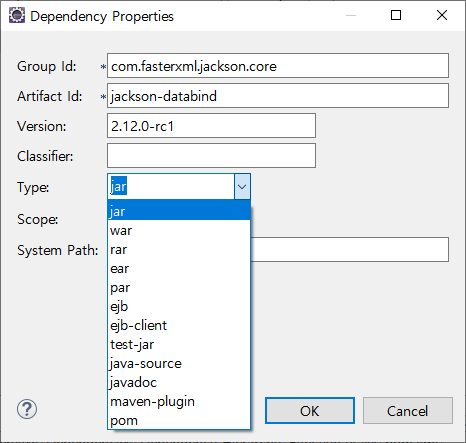This screenshot has height=443, width=466.
Task: Open the help question mark icon
Action: pos(27,409)
